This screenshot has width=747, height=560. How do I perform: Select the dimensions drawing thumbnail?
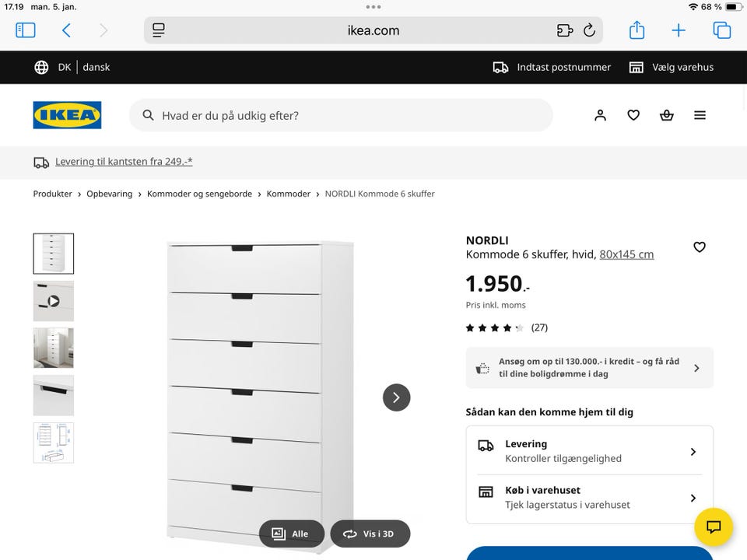54,443
